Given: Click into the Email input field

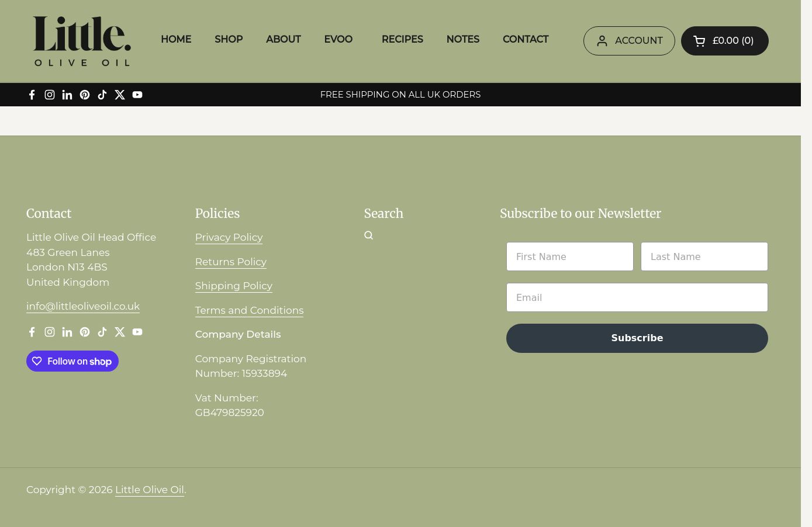Looking at the screenshot, I should tap(637, 297).
